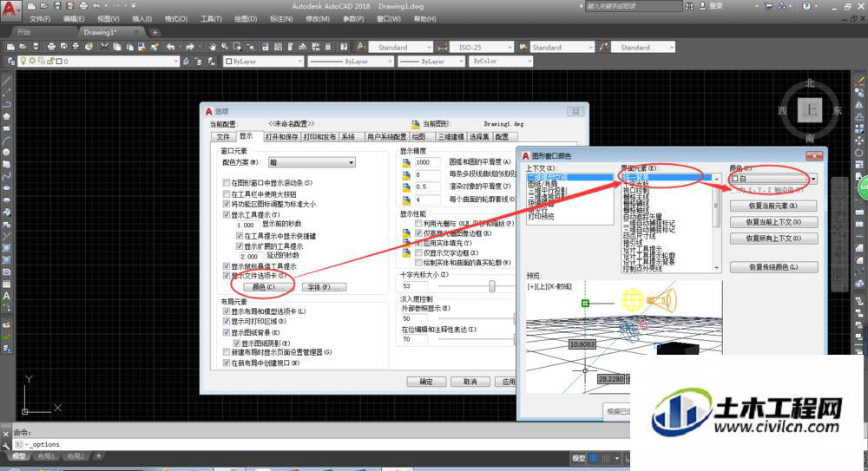This screenshot has width=868, height=471.
Task: Click the Print icon in the standard toolbar
Action: (x=51, y=47)
